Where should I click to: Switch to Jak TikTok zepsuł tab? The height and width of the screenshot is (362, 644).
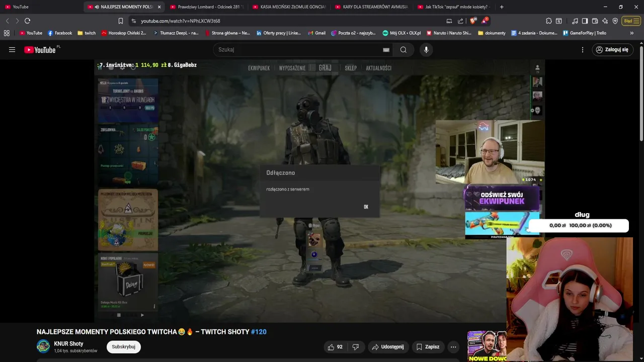point(454,7)
